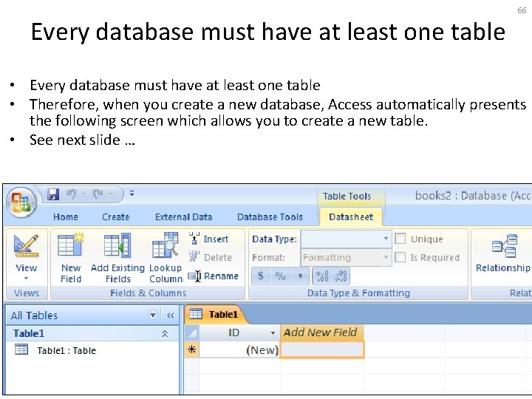Image resolution: width=532 pixels, height=399 pixels.
Task: Open the Home ribbon tab
Action: click(x=66, y=217)
